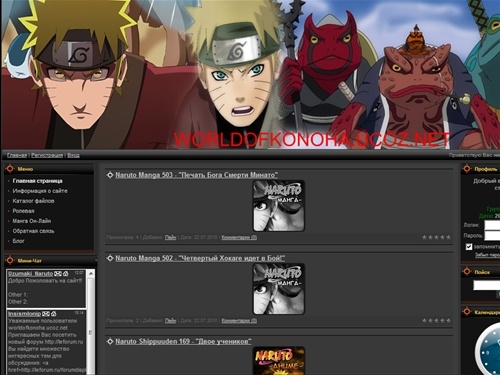The image size is (500, 375).
Task: Click the diamond icon beside Manga 502 title
Action: [x=110, y=258]
